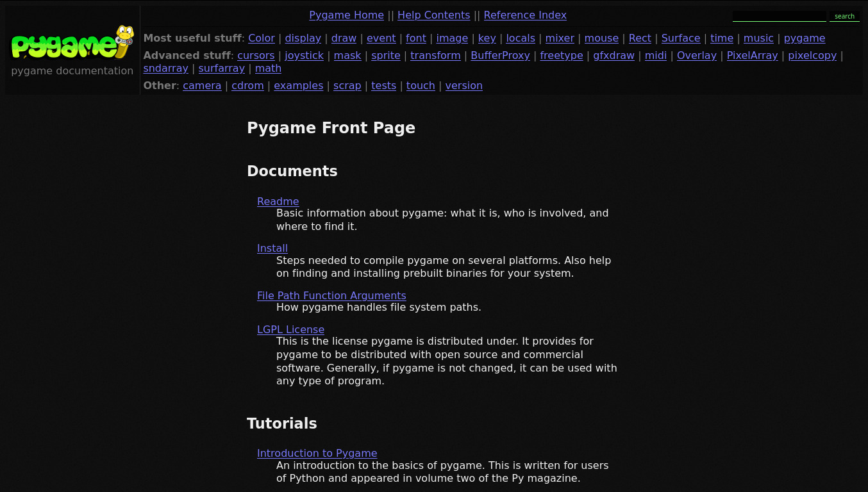The width and height of the screenshot is (868, 492).
Task: Open the touch module link
Action: click(421, 86)
